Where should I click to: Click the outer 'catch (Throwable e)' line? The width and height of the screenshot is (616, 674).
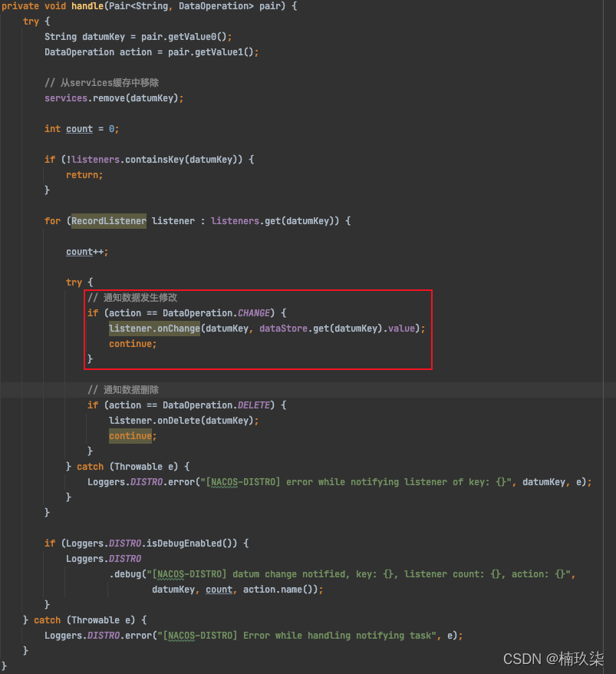pos(84,620)
